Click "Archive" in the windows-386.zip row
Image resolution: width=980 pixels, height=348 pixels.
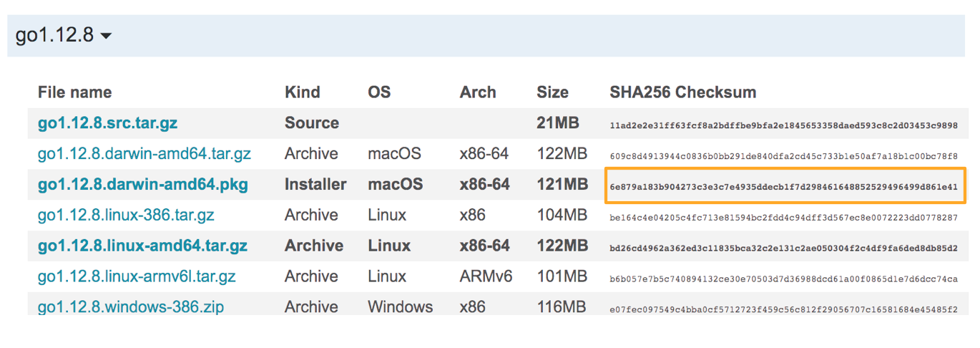coord(311,306)
